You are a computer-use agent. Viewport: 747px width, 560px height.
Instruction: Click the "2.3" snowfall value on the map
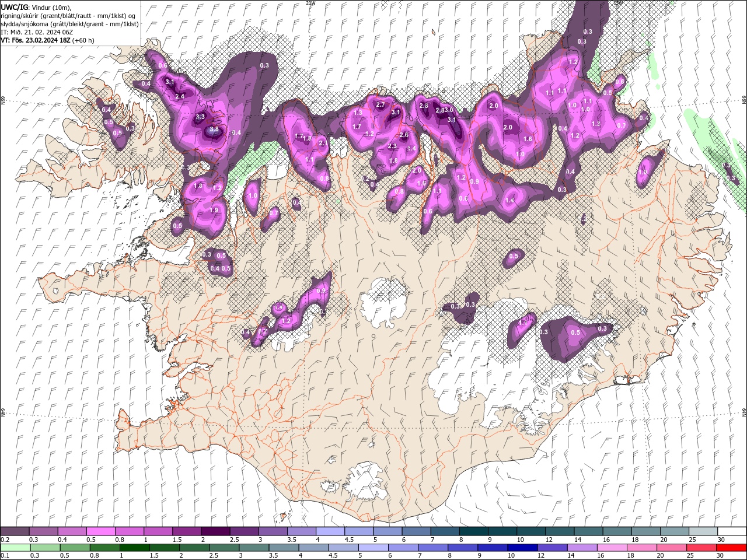click(x=392, y=146)
